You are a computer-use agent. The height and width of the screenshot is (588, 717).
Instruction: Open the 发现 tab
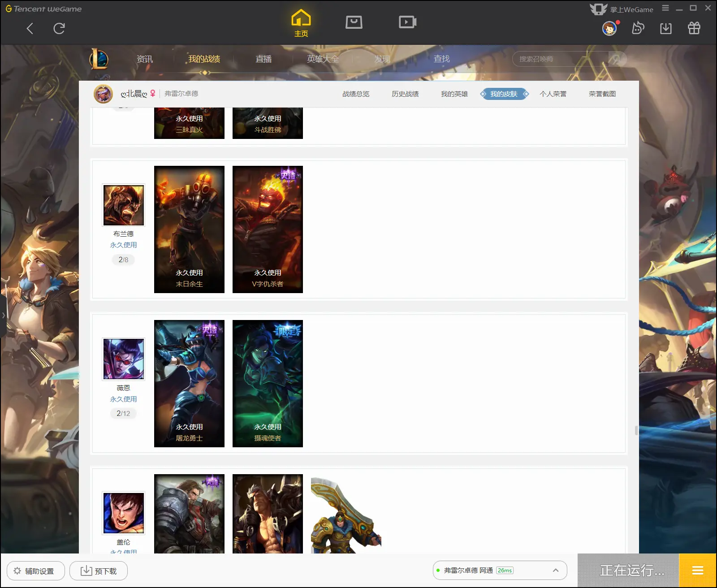point(382,59)
